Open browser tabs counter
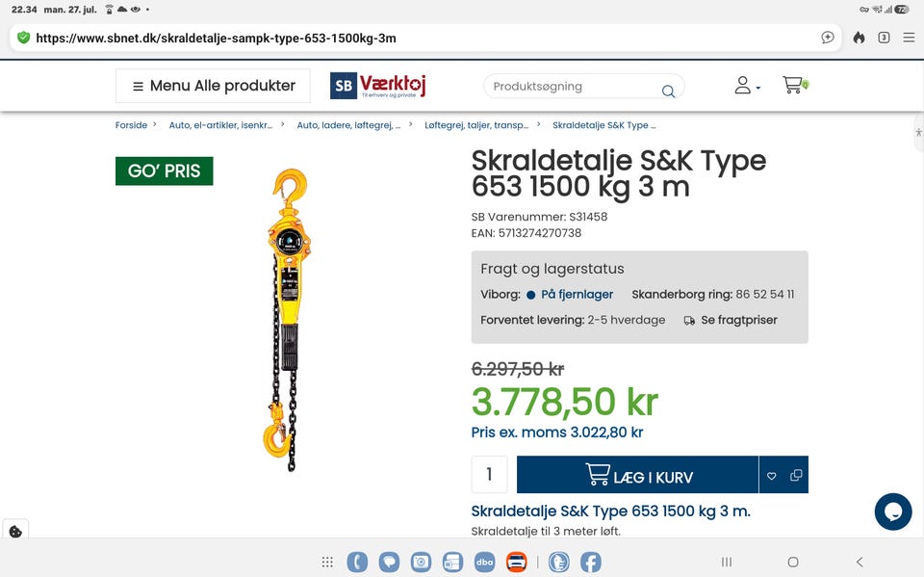This screenshot has height=577, width=924. 884,38
